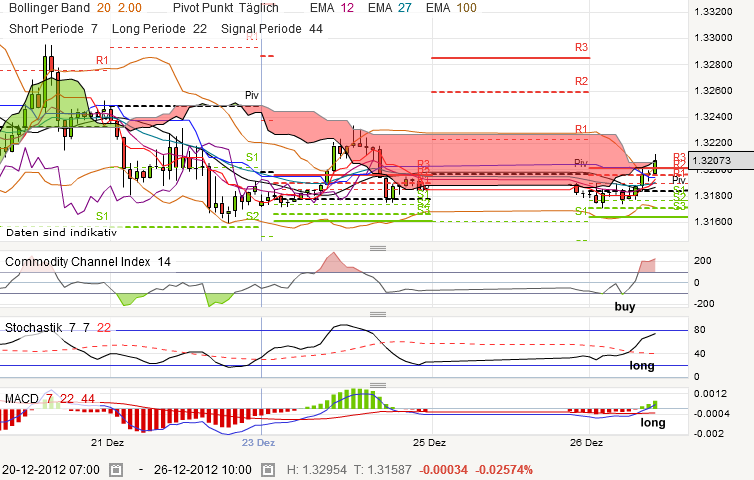Click the EMA 27 indicator label

point(390,8)
